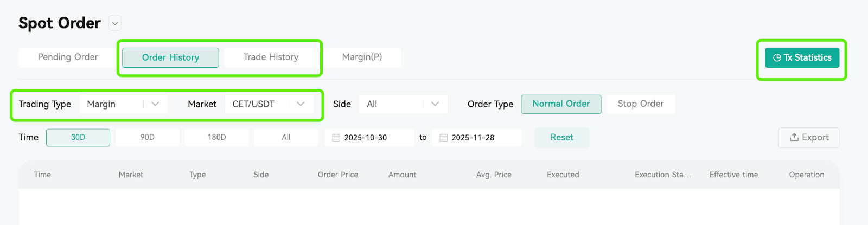Screen dimensions: 868x225
Task: Select the Stop Order type
Action: pos(640,104)
